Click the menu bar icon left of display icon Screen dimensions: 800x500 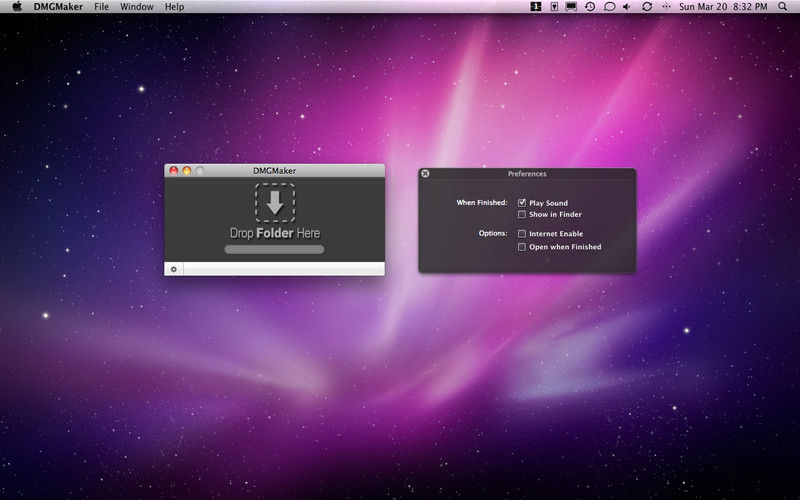click(x=554, y=7)
